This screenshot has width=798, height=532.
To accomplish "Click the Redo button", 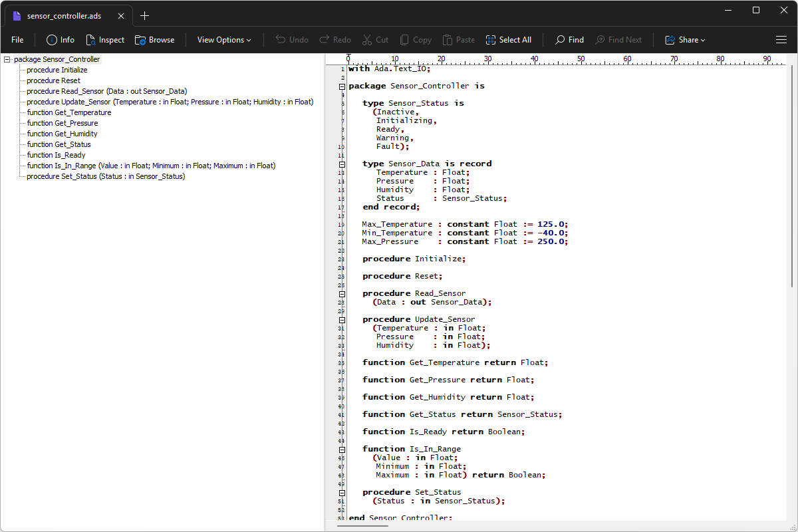I will [335, 40].
